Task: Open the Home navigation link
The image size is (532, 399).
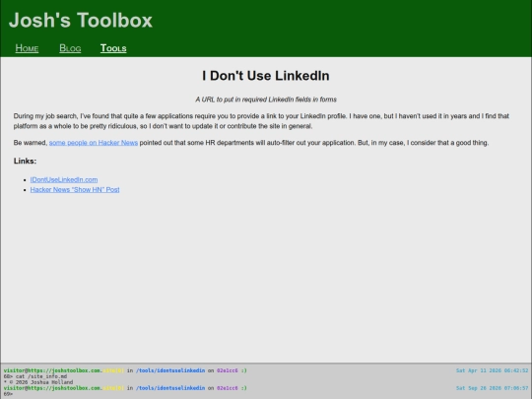Action: coord(27,48)
